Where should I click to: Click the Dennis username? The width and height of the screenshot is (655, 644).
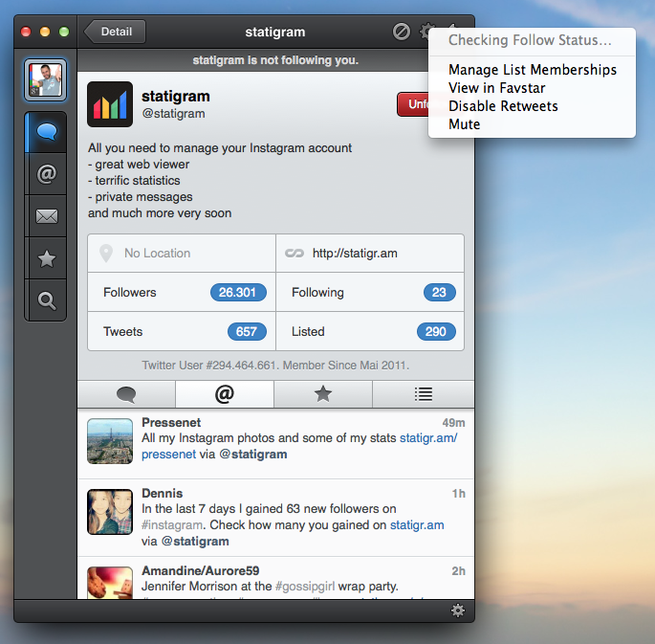163,493
